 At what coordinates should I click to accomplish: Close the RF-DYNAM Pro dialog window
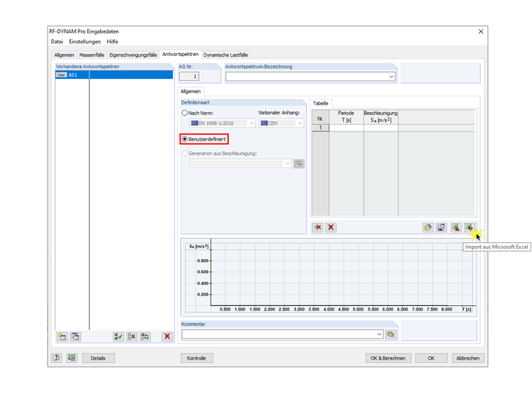481,31
